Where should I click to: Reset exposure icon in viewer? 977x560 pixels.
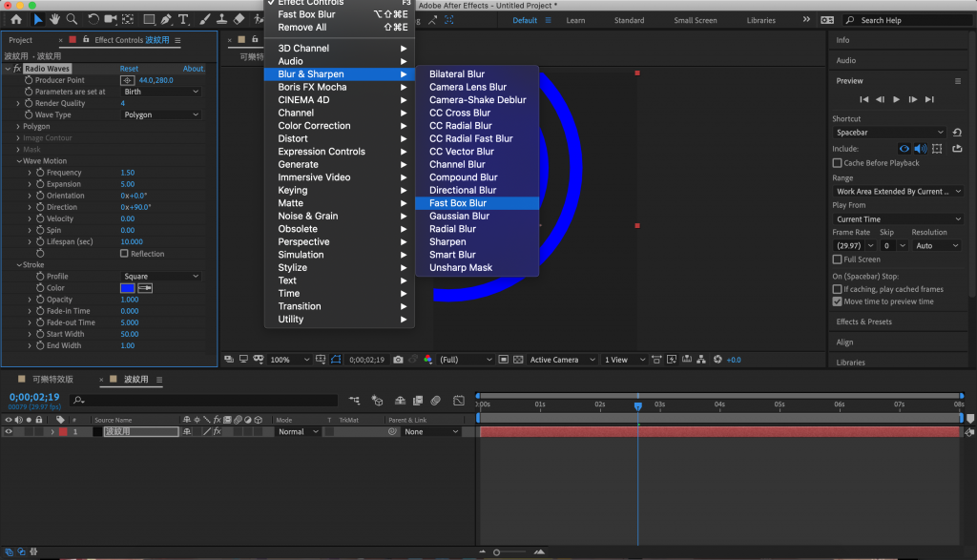(x=717, y=360)
